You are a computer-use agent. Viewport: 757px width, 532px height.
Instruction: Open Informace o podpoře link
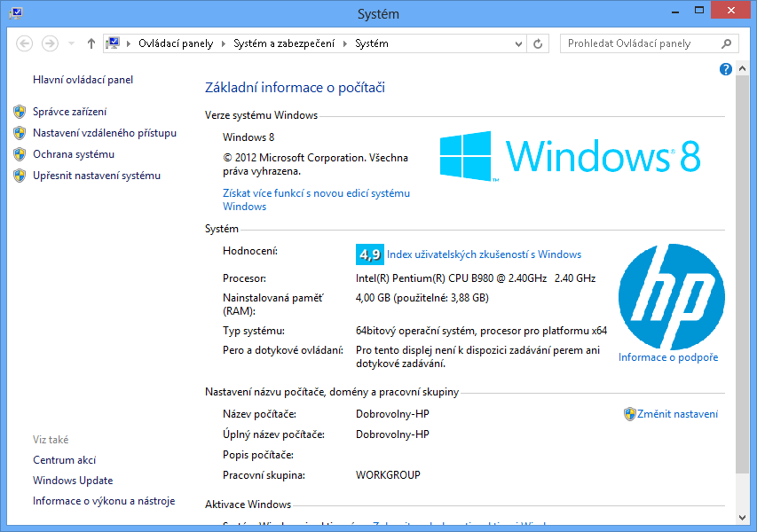668,357
